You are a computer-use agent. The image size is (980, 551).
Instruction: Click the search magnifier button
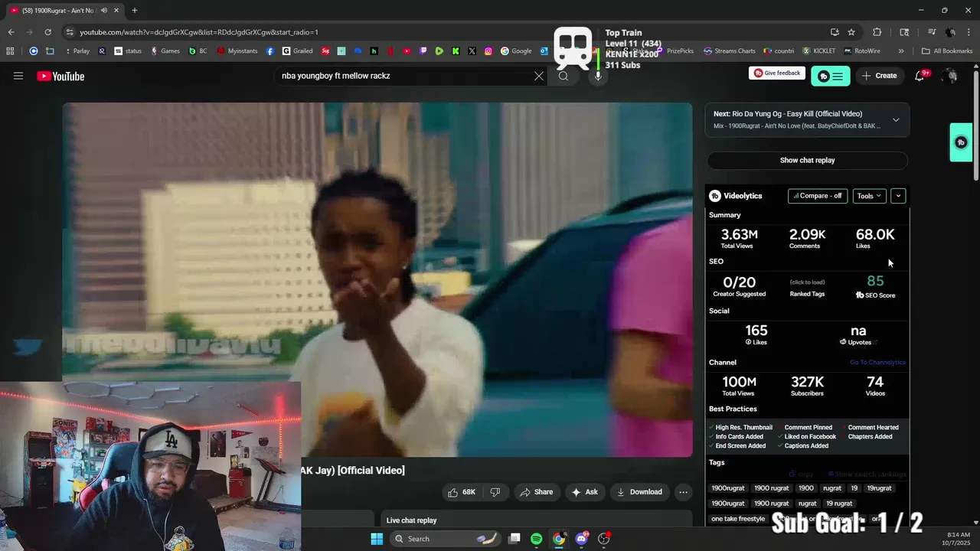(563, 76)
